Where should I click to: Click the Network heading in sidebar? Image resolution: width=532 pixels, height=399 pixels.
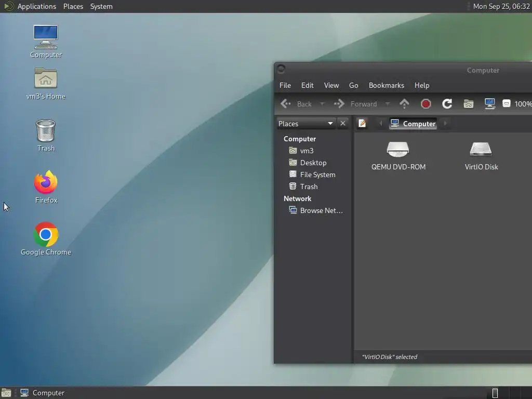pos(297,198)
